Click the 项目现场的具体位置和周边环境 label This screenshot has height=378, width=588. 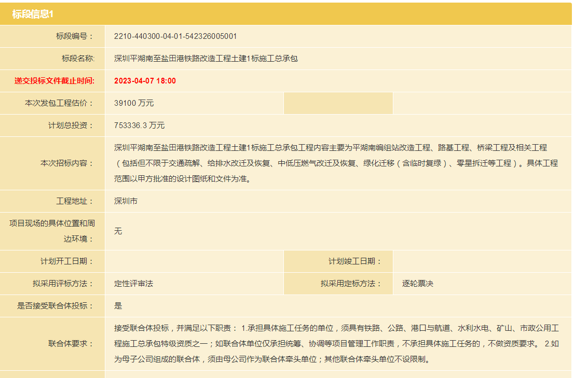[52, 231]
